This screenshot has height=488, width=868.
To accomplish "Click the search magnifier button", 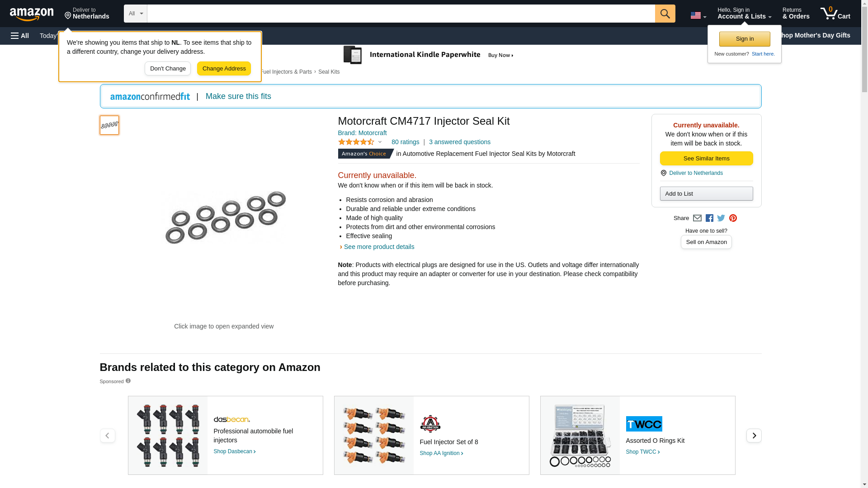I will click(x=665, y=14).
